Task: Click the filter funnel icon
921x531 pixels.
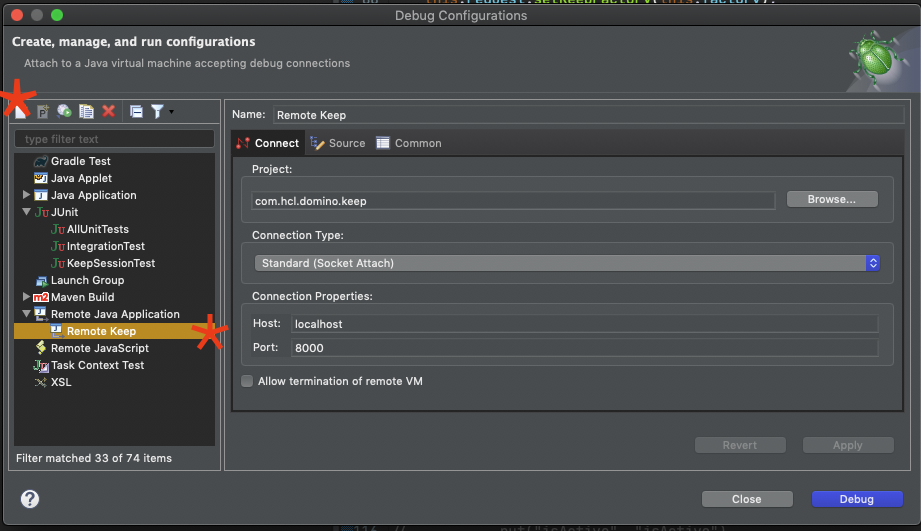Action: point(157,111)
